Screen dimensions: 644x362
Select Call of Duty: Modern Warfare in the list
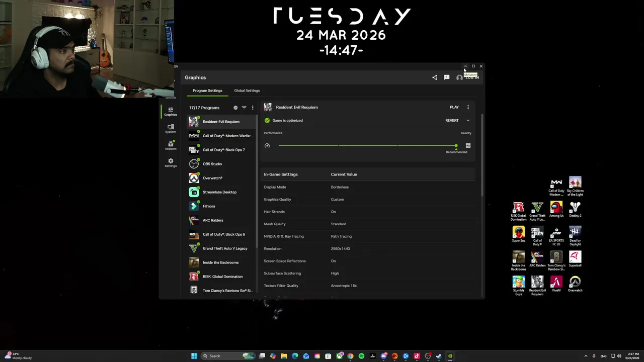(x=222, y=136)
